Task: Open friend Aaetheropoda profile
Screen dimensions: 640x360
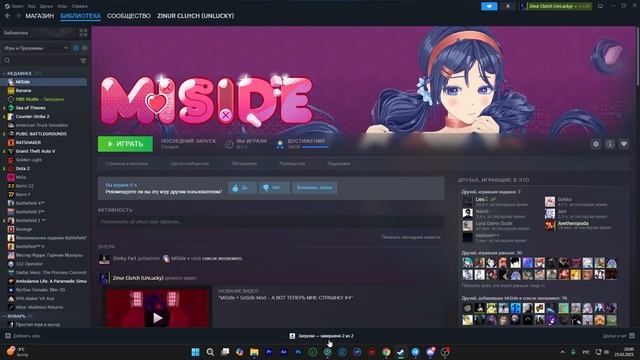Action: coord(573,224)
